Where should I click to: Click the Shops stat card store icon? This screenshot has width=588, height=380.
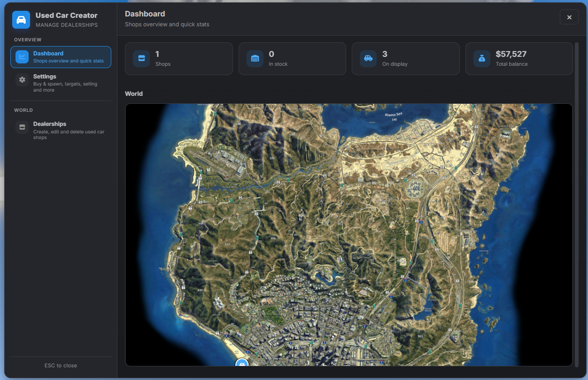141,59
